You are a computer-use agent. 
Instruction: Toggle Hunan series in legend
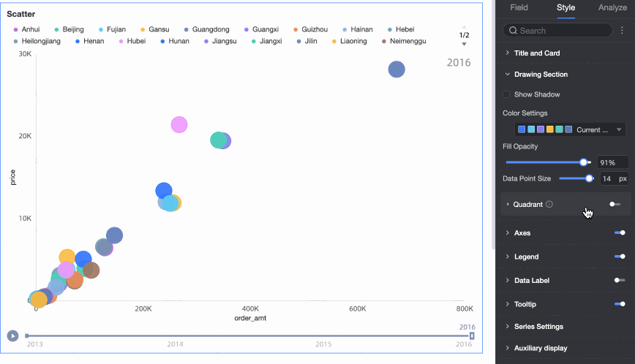pos(175,41)
